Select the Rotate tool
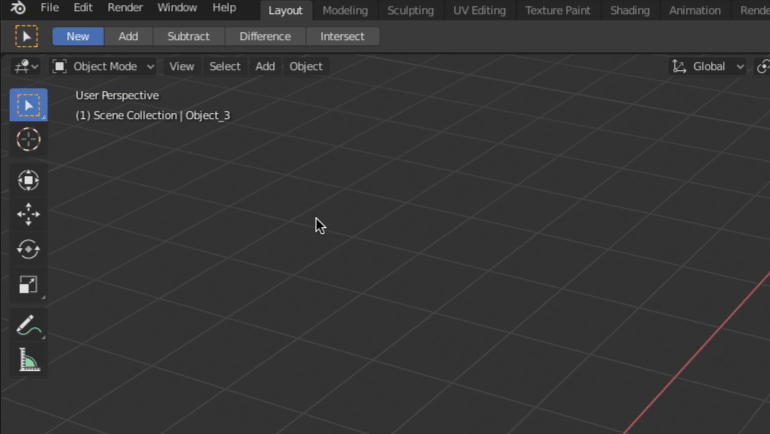Image resolution: width=770 pixels, height=434 pixels. point(28,249)
